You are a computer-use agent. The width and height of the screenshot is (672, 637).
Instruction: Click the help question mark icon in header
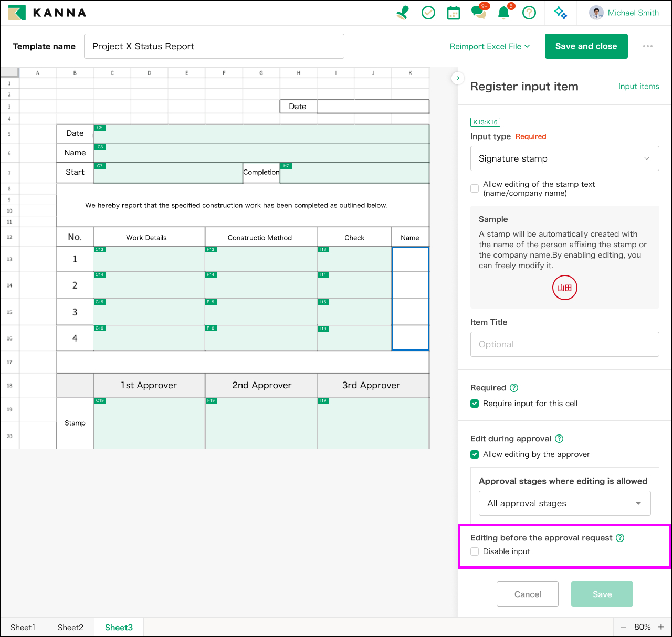(529, 13)
